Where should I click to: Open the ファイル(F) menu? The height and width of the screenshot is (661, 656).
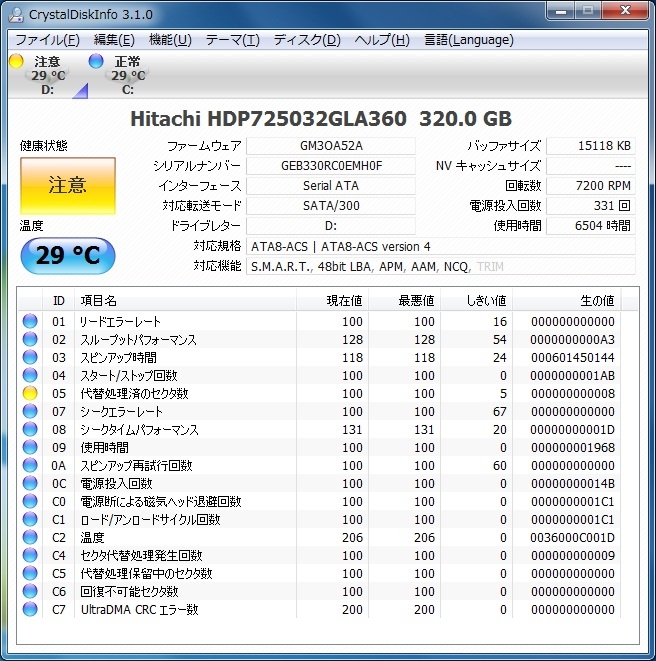coord(47,40)
